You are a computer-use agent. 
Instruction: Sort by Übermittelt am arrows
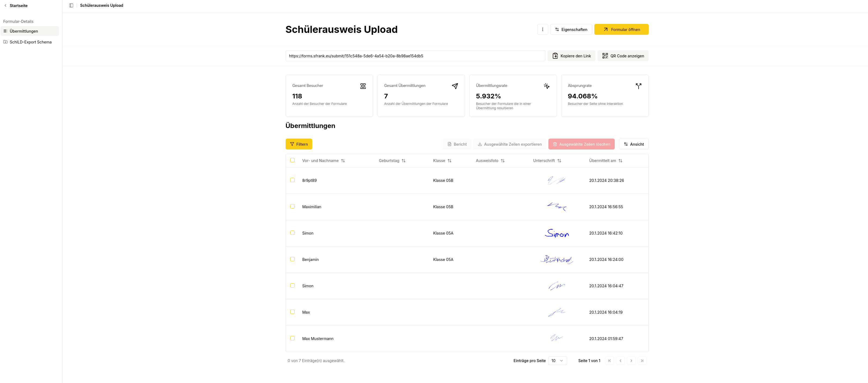point(620,161)
